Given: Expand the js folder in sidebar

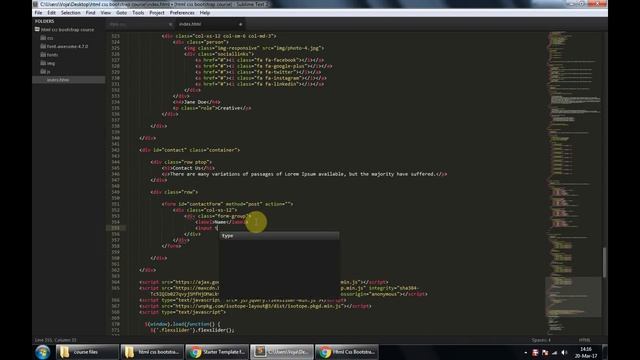Looking at the screenshot, I should 43,71.
